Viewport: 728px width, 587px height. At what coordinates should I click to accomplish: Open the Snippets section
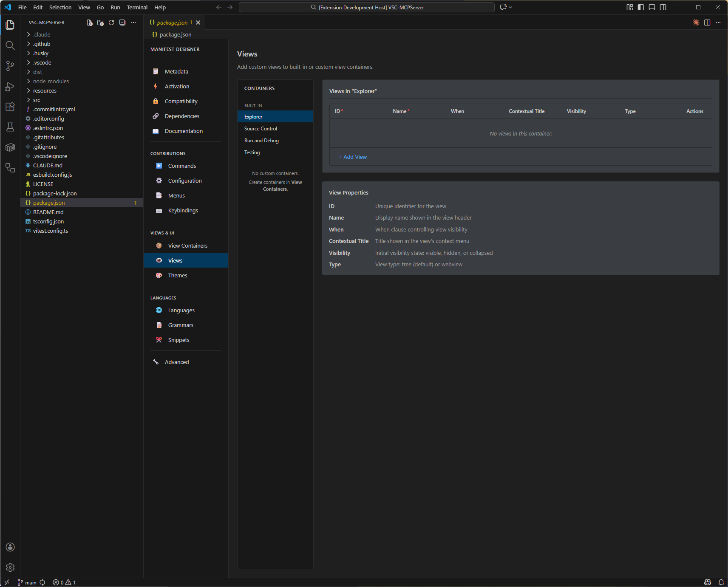186,340
